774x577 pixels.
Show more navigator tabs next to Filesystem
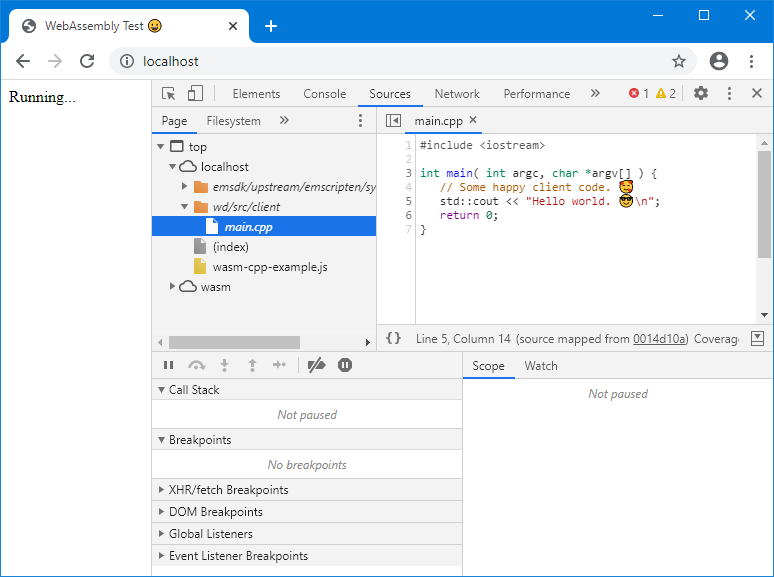click(x=284, y=120)
